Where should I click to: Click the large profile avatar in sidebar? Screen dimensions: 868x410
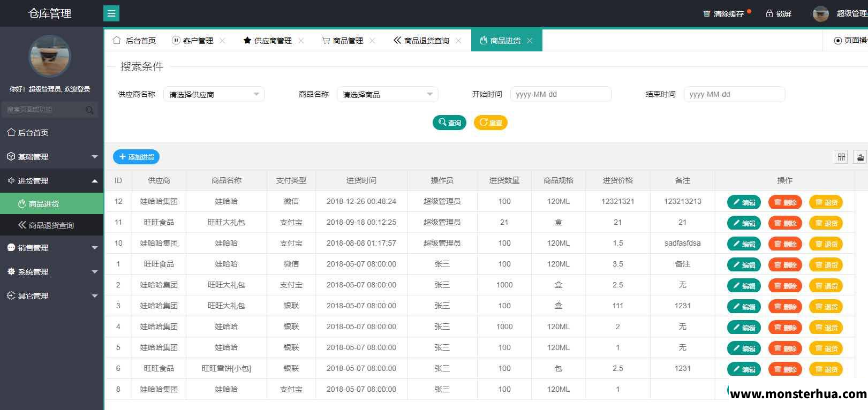(49, 56)
